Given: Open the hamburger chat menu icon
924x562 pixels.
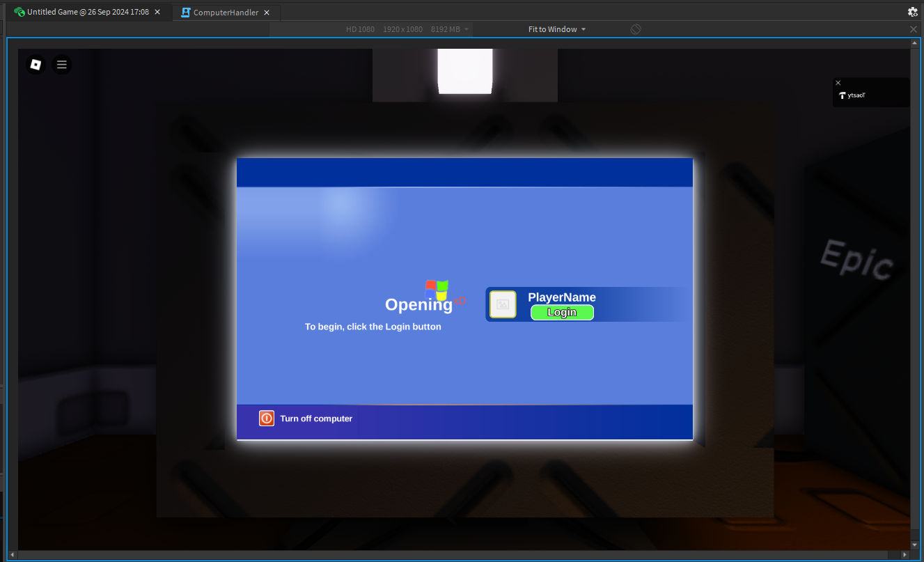Looking at the screenshot, I should point(62,65).
